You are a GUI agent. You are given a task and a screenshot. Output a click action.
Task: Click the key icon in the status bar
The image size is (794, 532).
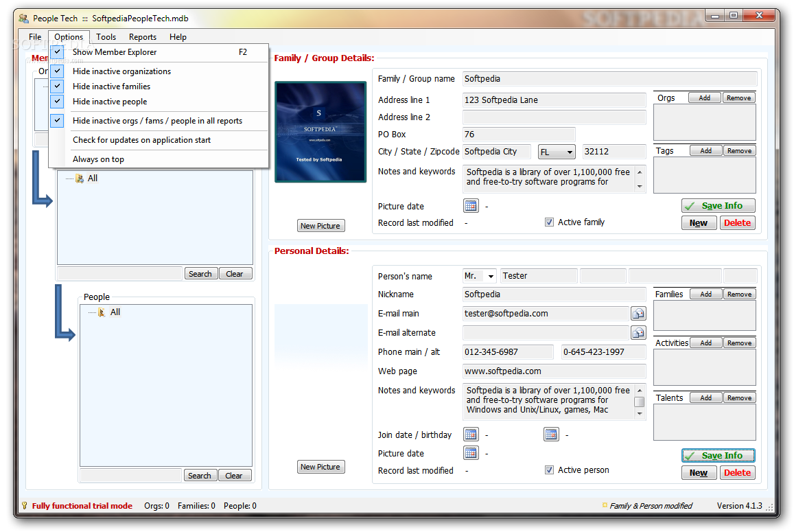(x=24, y=506)
